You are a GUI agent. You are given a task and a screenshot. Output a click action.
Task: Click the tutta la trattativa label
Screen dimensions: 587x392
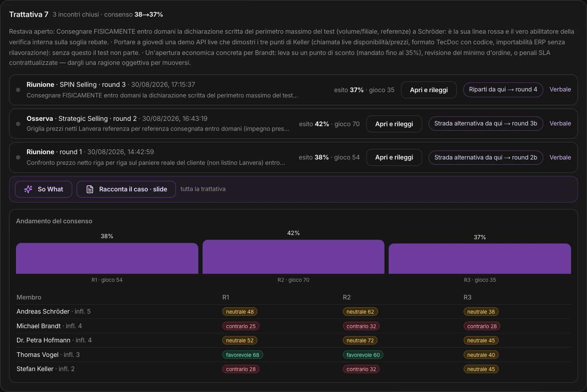point(203,189)
